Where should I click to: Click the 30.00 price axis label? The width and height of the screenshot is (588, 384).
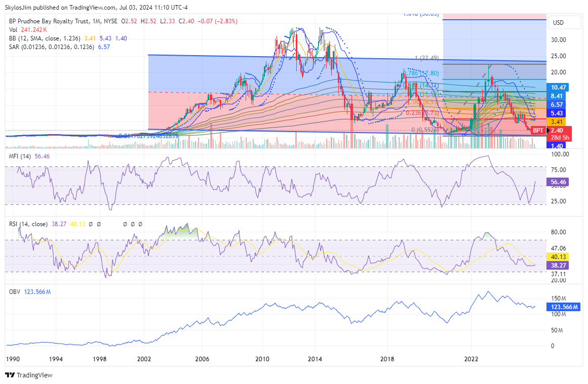click(559, 39)
